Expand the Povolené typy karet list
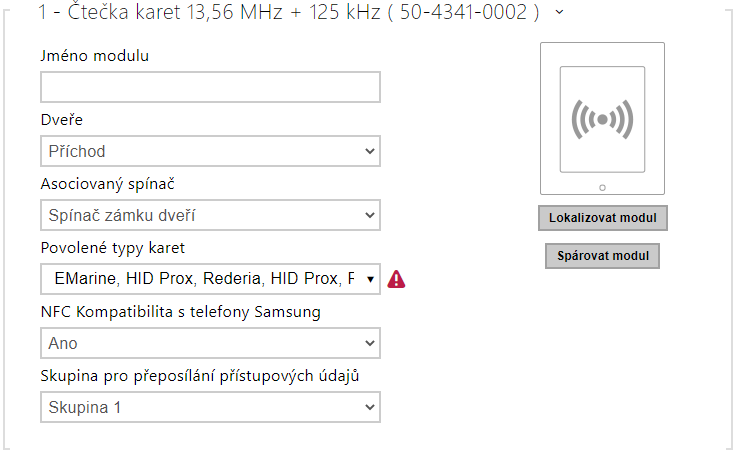Viewport: 737px width, 453px height. [x=211, y=279]
